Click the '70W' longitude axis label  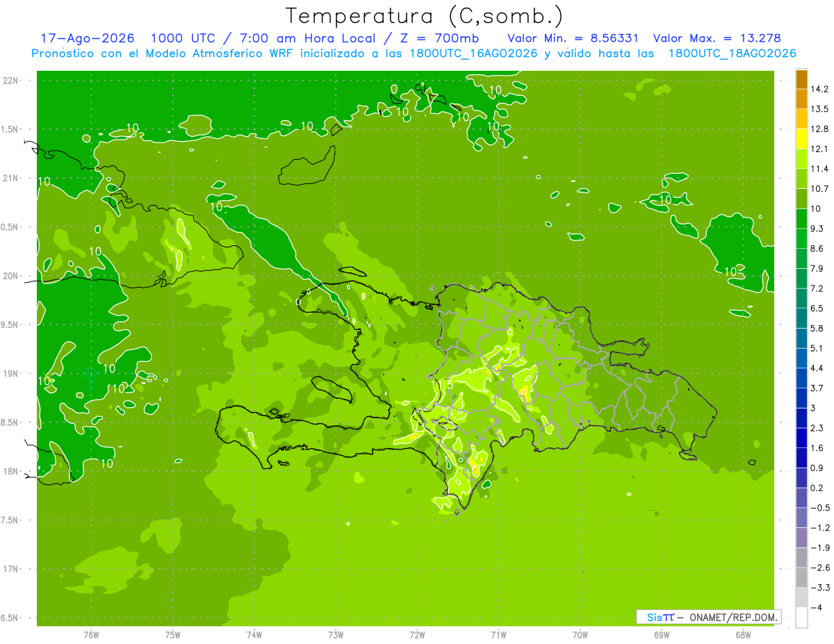[580, 635]
